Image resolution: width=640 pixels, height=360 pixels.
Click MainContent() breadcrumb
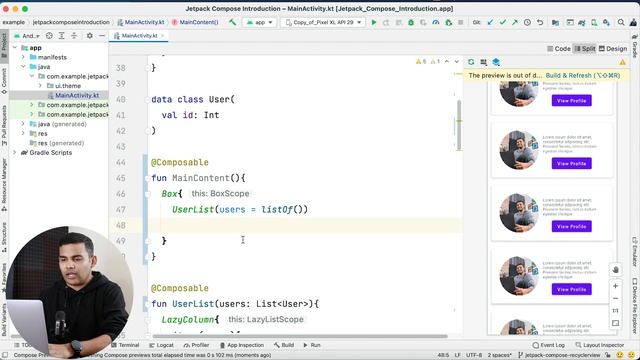coord(195,22)
